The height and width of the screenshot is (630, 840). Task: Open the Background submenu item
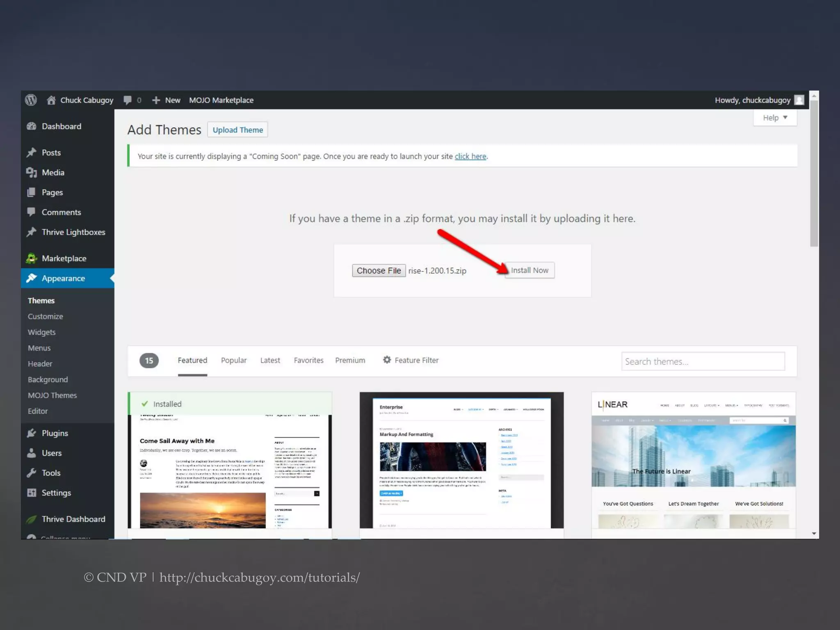point(48,379)
